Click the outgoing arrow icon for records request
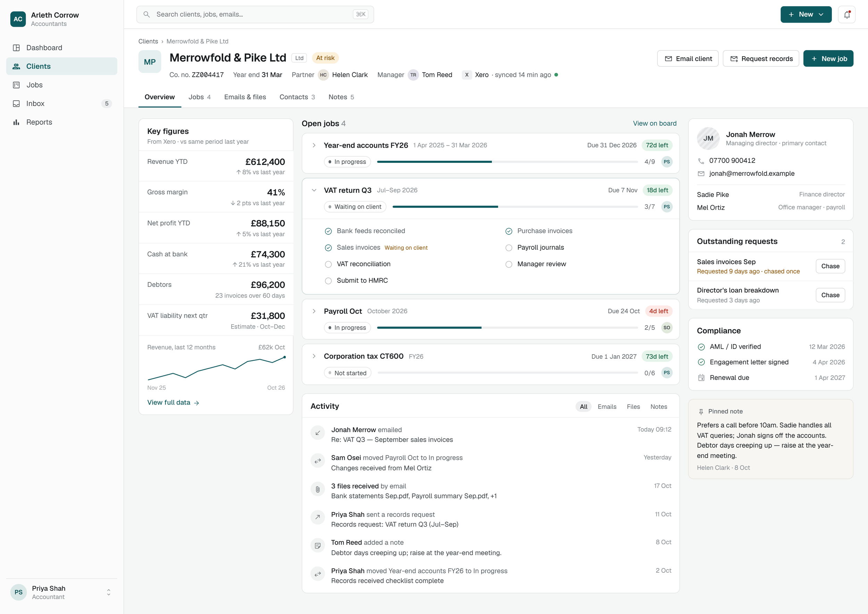Viewport: 868px width, 614px height. click(x=318, y=517)
